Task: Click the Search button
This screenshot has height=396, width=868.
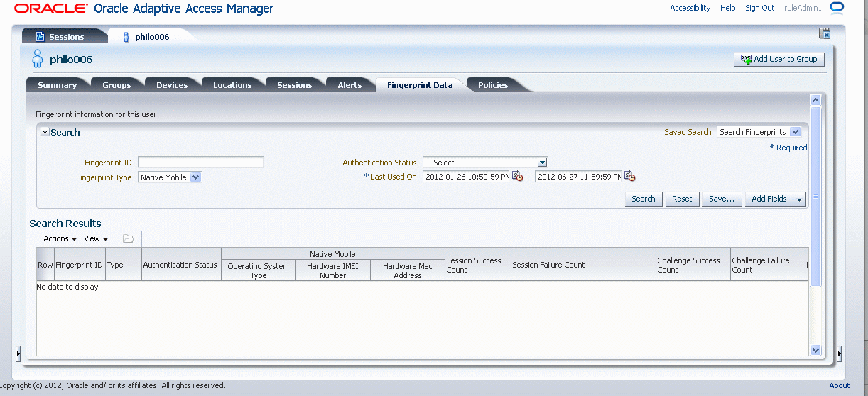Action: pos(644,199)
